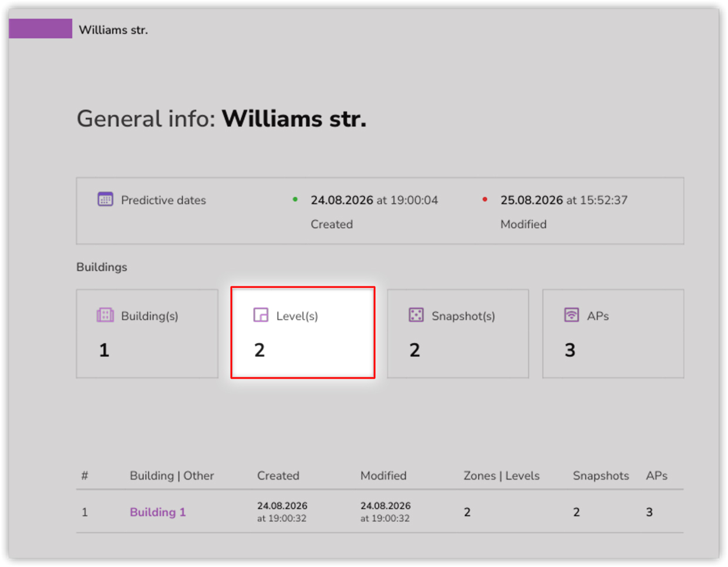Click the Created column header
The height and width of the screenshot is (567, 728).
pos(278,475)
